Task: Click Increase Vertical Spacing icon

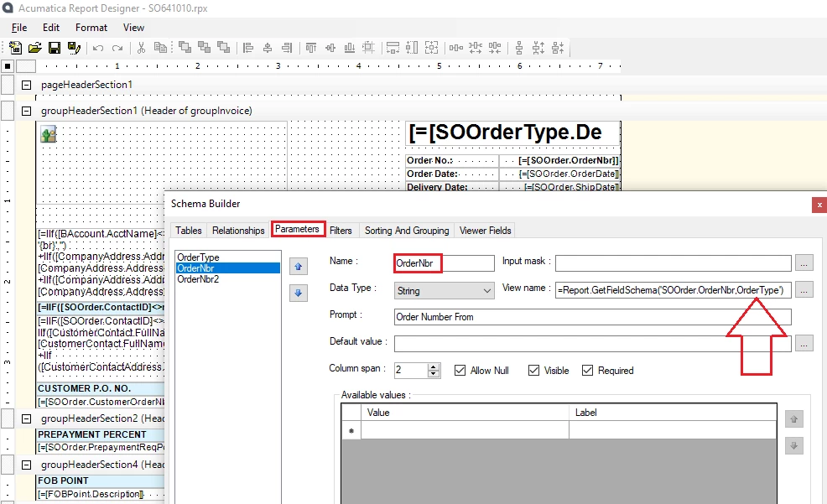Action: pyautogui.click(x=538, y=48)
